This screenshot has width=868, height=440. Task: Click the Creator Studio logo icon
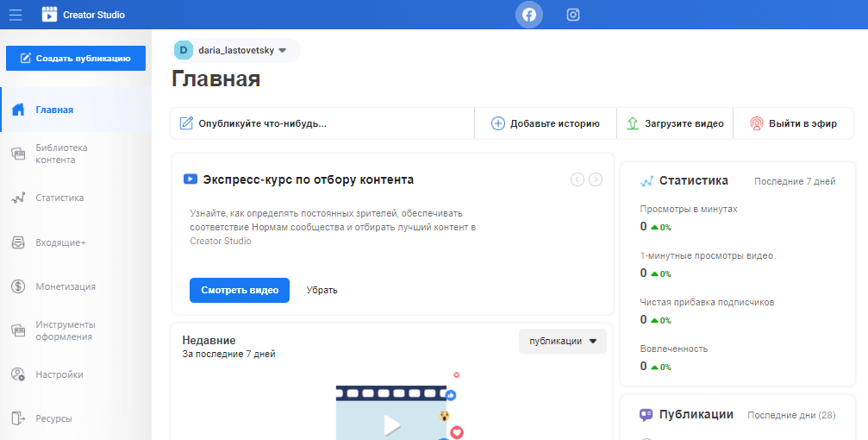(49, 15)
